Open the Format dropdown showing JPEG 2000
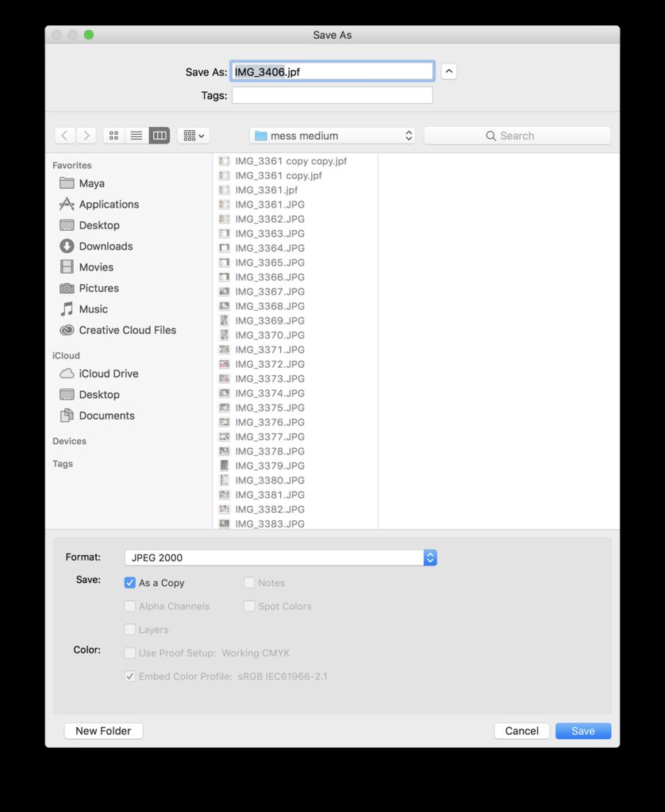The width and height of the screenshot is (665, 812). [x=278, y=557]
